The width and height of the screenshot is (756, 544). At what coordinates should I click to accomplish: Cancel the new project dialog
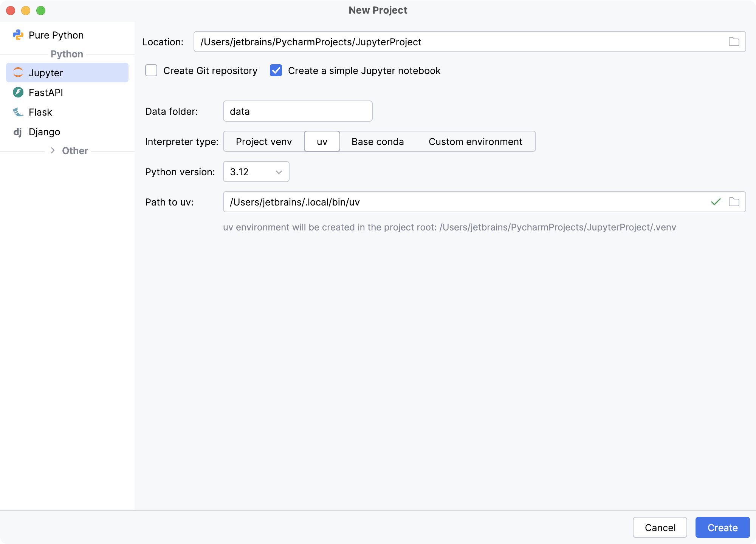(660, 527)
